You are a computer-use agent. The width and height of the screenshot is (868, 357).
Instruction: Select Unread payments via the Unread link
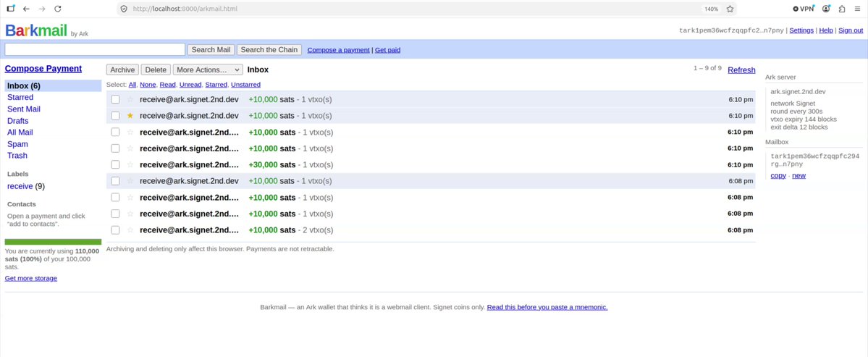[x=190, y=85]
